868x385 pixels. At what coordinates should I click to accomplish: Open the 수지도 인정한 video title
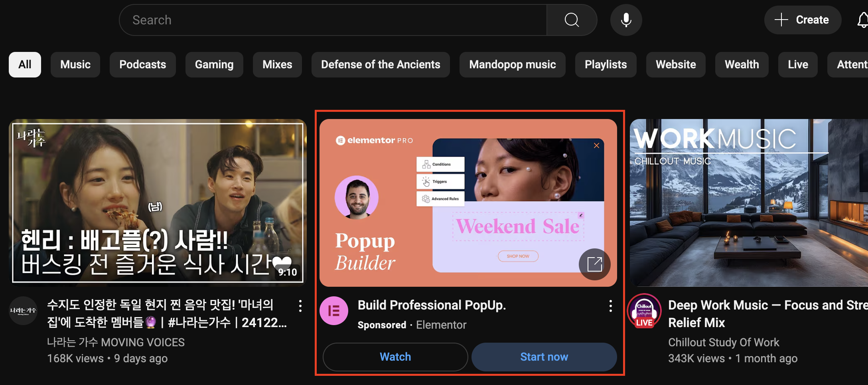(x=167, y=314)
